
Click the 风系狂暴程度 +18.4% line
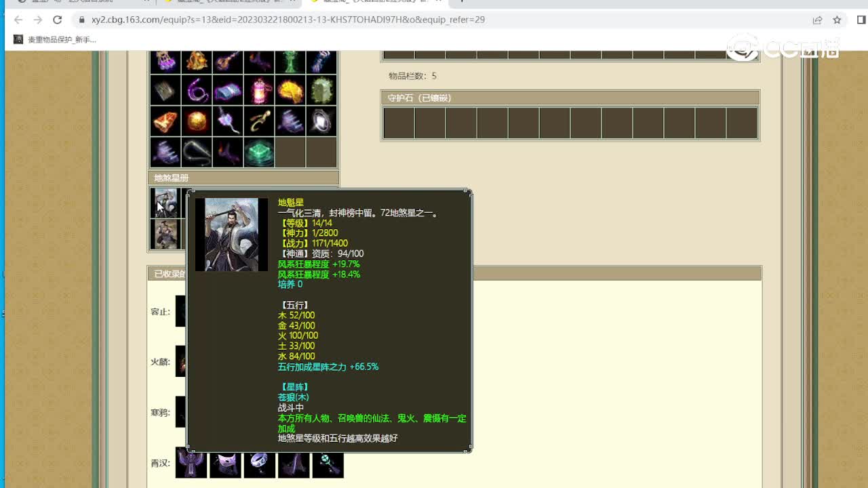coord(319,274)
